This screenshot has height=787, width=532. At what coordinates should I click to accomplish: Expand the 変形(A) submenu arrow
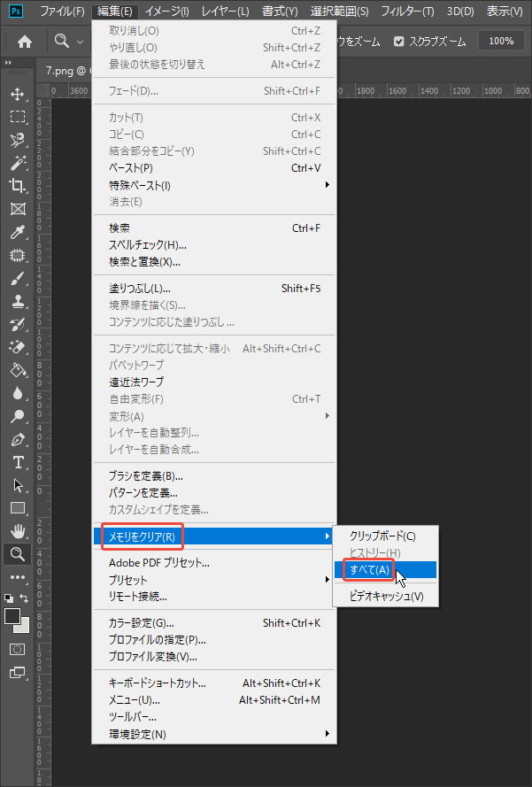pyautogui.click(x=328, y=415)
